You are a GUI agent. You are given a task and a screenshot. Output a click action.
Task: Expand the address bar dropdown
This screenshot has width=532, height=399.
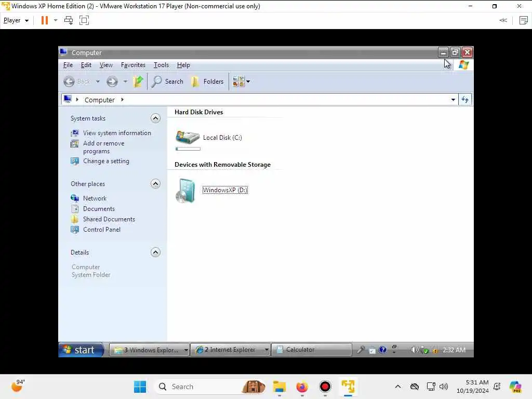(453, 100)
